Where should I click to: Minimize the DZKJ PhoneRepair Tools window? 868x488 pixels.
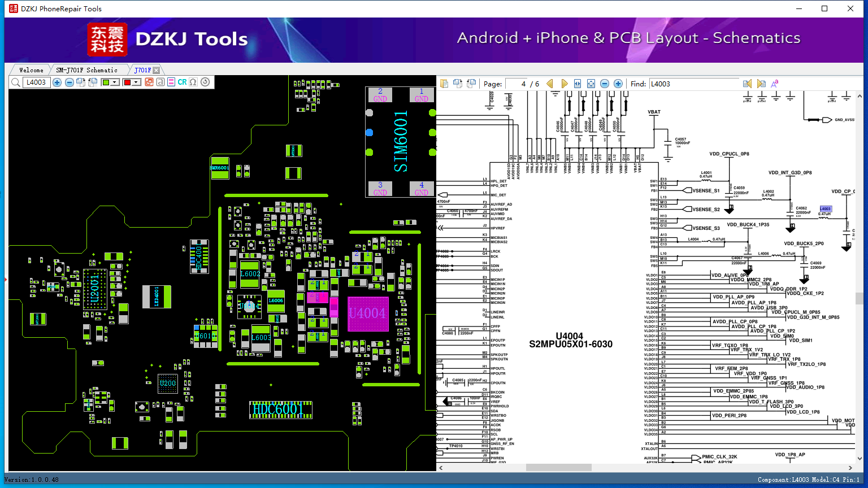coord(798,8)
